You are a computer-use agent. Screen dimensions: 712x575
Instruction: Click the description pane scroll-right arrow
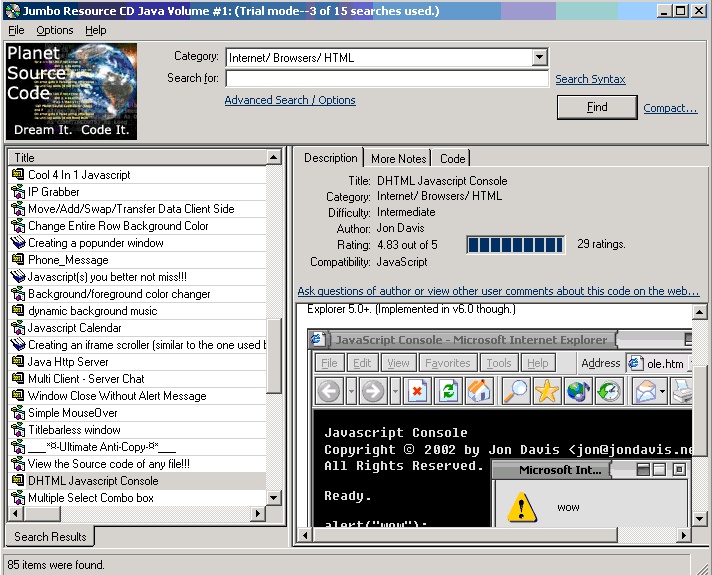point(684,535)
